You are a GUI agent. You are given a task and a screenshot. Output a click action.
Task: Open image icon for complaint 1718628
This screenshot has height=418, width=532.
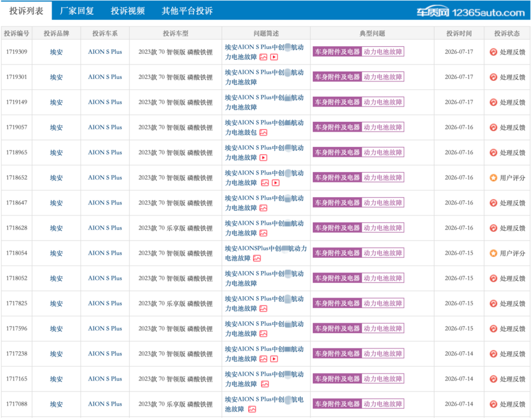263,233
